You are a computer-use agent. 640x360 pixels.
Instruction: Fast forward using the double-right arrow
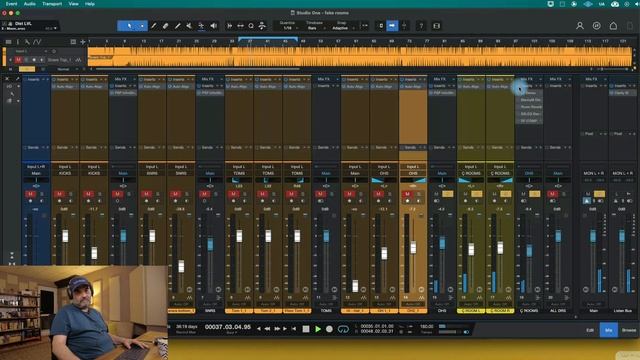277,329
